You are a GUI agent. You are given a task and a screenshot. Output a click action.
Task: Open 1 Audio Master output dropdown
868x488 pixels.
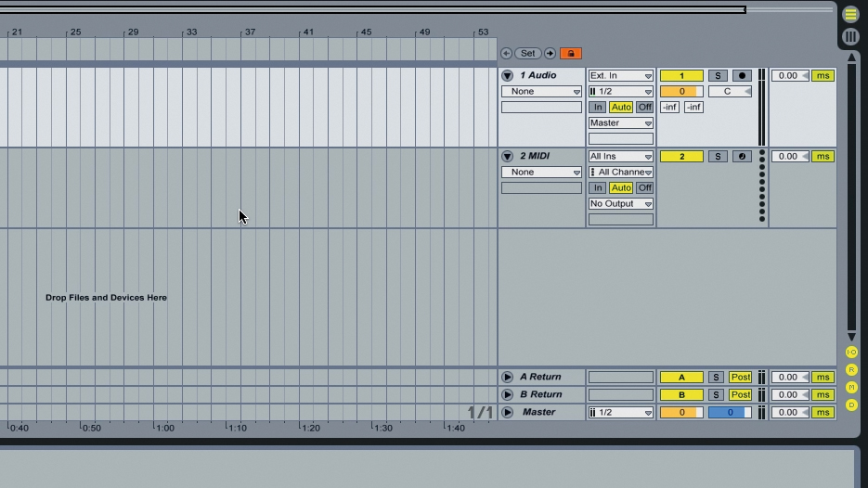pyautogui.click(x=620, y=122)
